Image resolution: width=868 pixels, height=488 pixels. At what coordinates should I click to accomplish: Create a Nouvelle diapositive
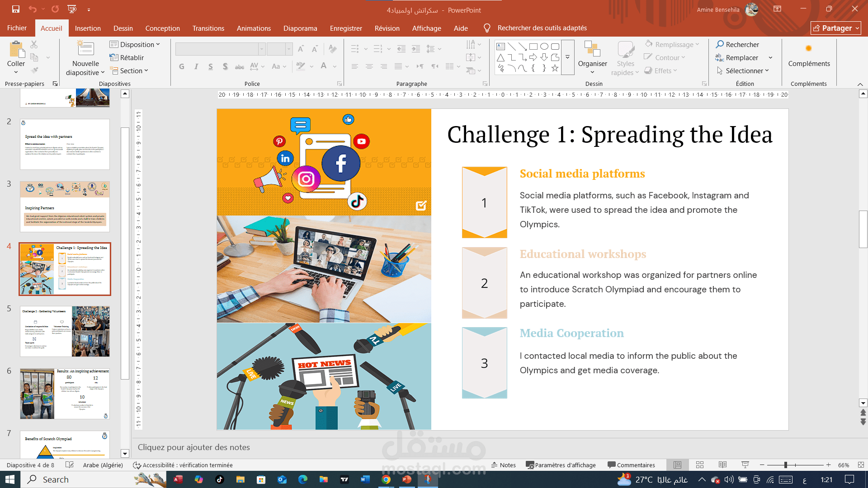85,58
